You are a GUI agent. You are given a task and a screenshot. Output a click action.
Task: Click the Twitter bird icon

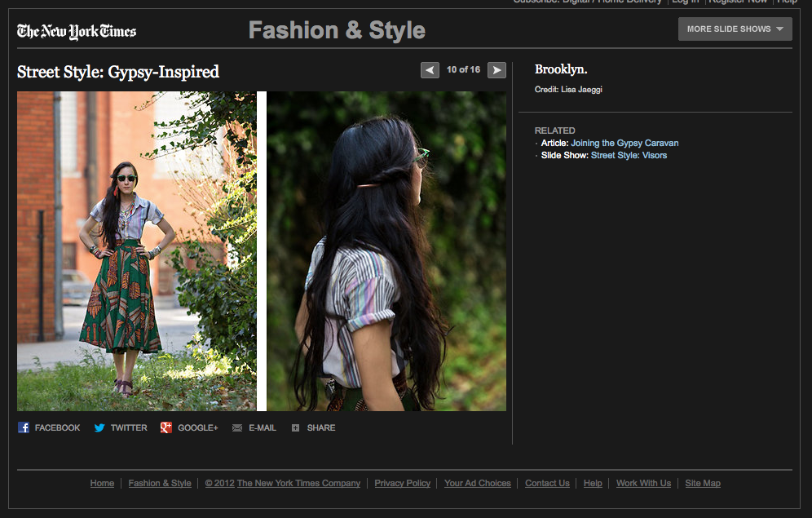point(99,428)
